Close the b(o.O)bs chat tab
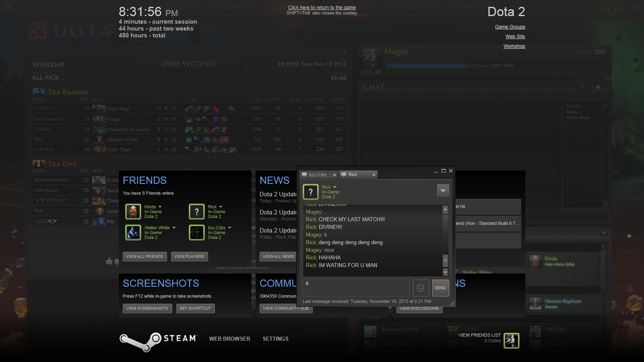The height and width of the screenshot is (362, 644). [x=334, y=175]
